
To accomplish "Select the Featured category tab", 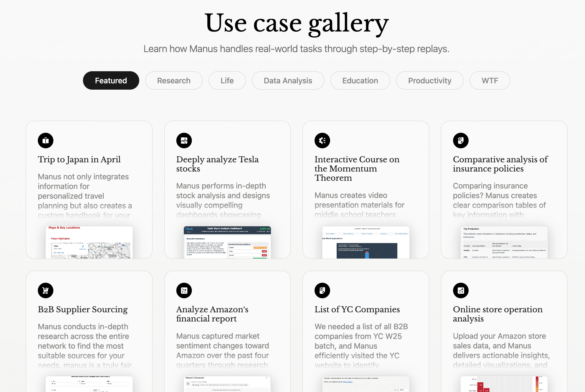I will coord(111,80).
